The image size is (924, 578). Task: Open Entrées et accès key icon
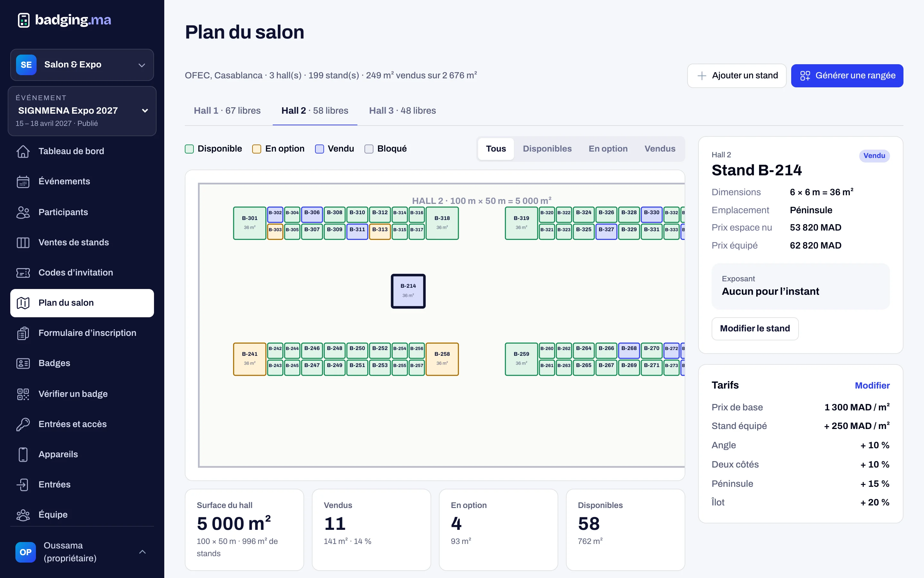pyautogui.click(x=23, y=424)
